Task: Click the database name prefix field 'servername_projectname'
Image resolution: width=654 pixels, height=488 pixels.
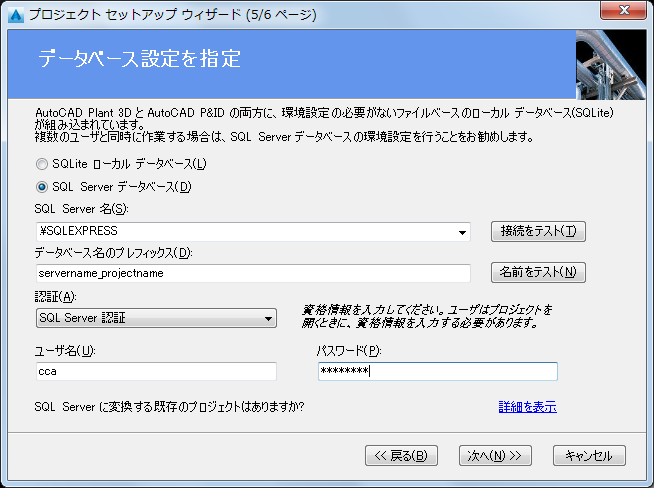Action: point(253,273)
